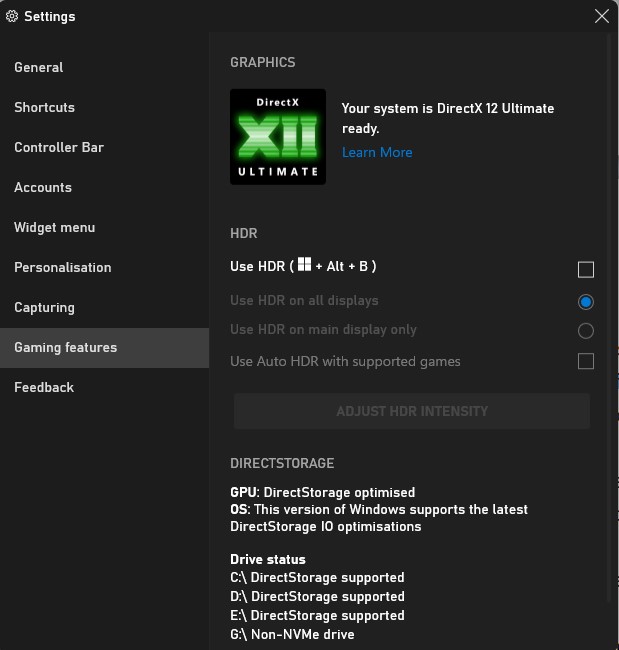Select Gaming features in sidebar

click(104, 348)
